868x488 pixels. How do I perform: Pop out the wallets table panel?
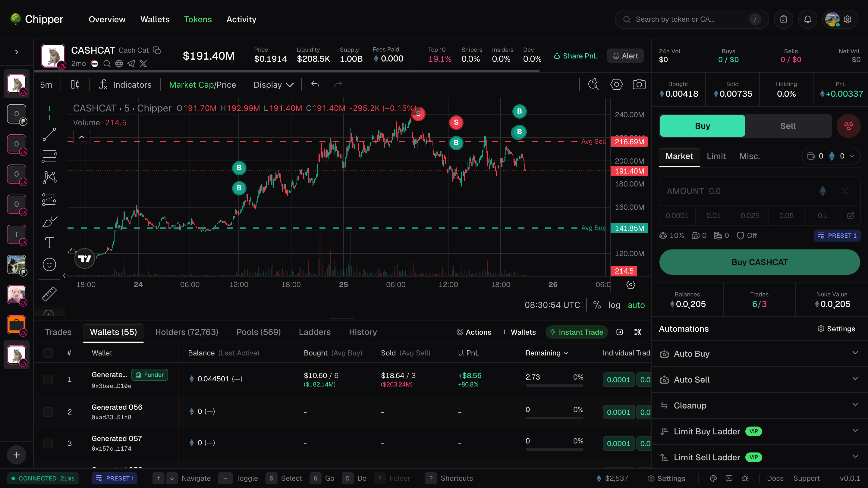[x=620, y=332]
